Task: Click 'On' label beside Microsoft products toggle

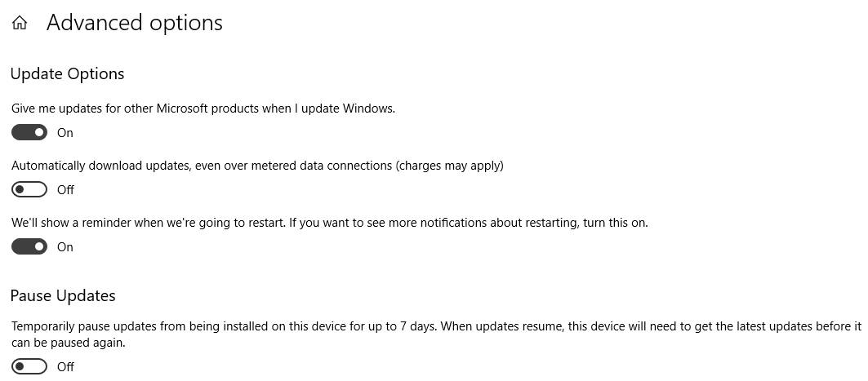Action: point(65,133)
